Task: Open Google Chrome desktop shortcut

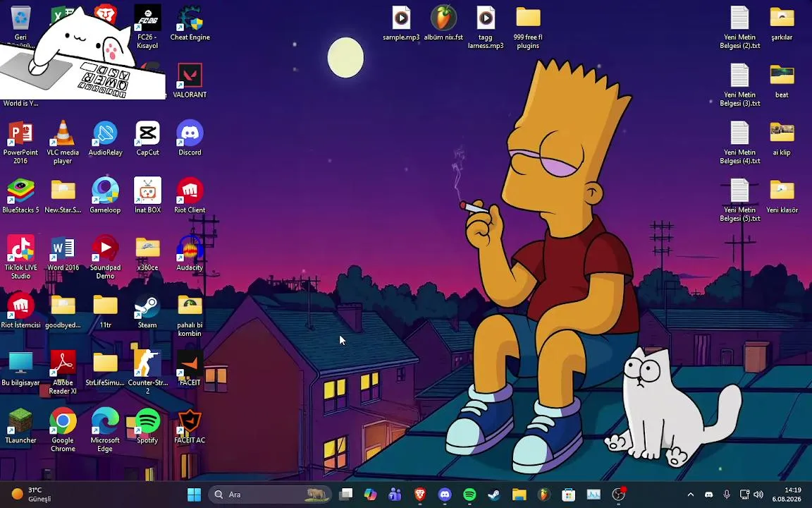Action: coord(63,430)
